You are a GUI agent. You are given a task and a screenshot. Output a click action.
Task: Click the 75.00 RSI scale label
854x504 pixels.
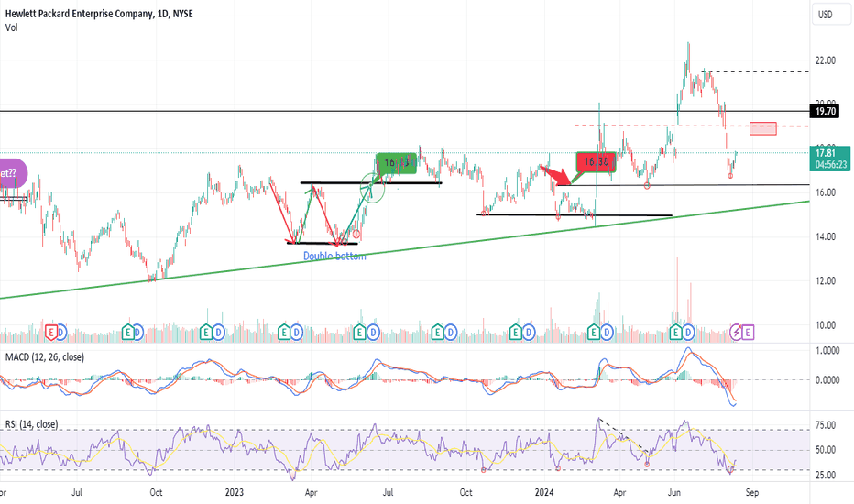[x=825, y=425]
